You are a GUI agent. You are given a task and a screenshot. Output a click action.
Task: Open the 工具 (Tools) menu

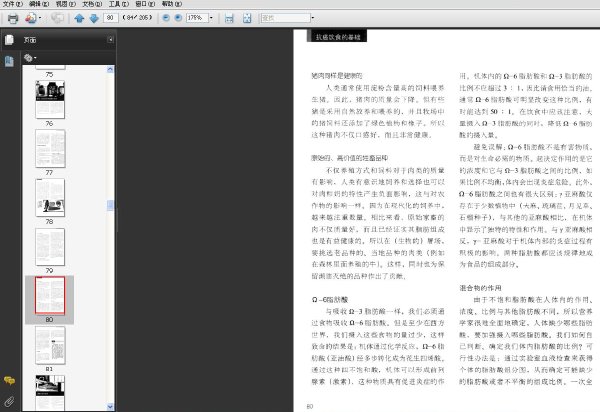pyautogui.click(x=119, y=4)
